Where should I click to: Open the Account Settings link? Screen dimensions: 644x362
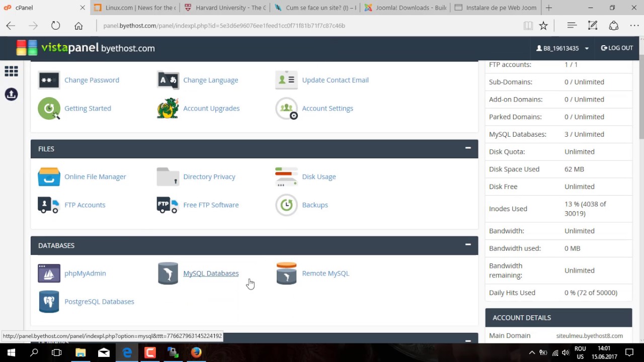pos(328,108)
